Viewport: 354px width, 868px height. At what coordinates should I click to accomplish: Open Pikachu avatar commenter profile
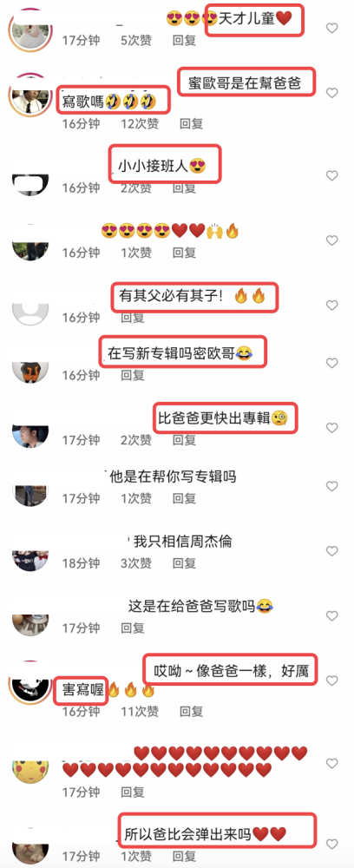coord(29,769)
